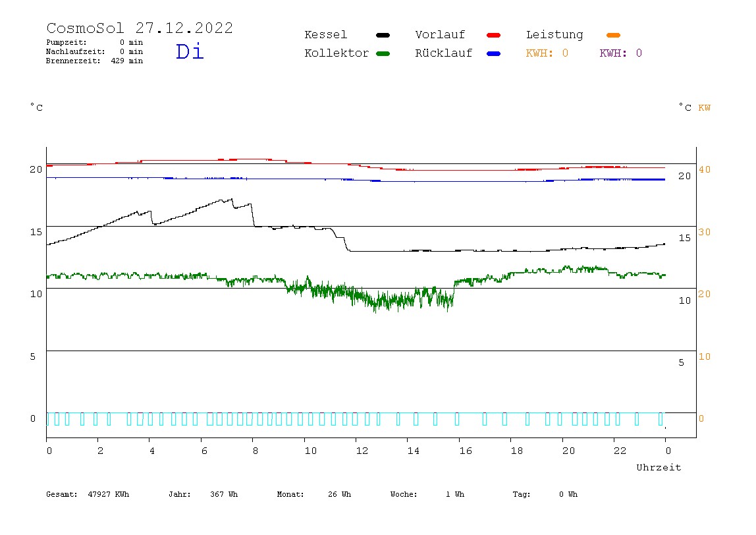The height and width of the screenshot is (535, 756).
Task: Click the 'Gesamt:' footer label
Action: 62,494
